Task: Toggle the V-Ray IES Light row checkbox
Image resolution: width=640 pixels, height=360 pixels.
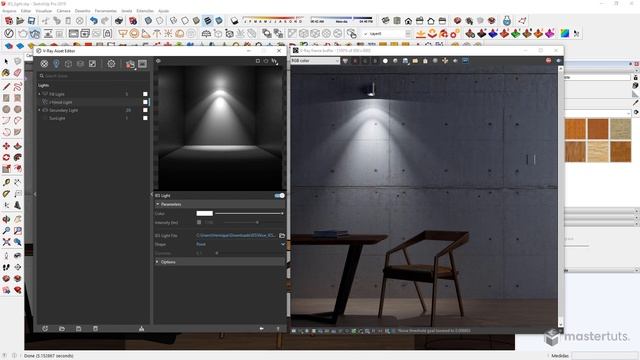Action: [x=145, y=102]
